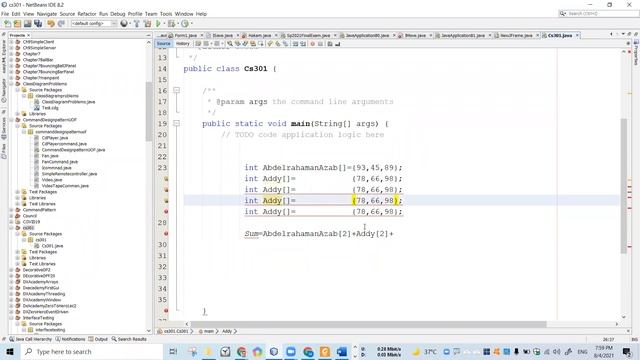Open the editor tabs list dropdown arrow
This screenshot has width=640, height=360.
[x=623, y=35]
